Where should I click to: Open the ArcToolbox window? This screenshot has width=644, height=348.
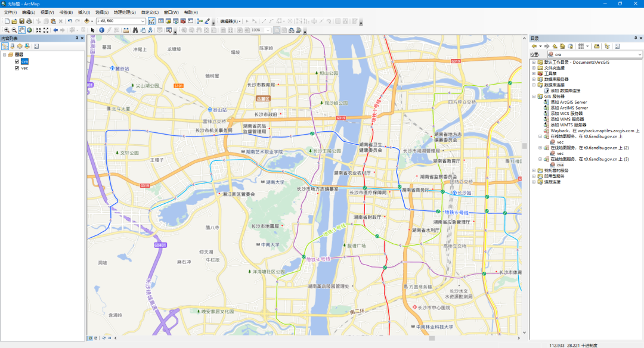pyautogui.click(x=183, y=21)
